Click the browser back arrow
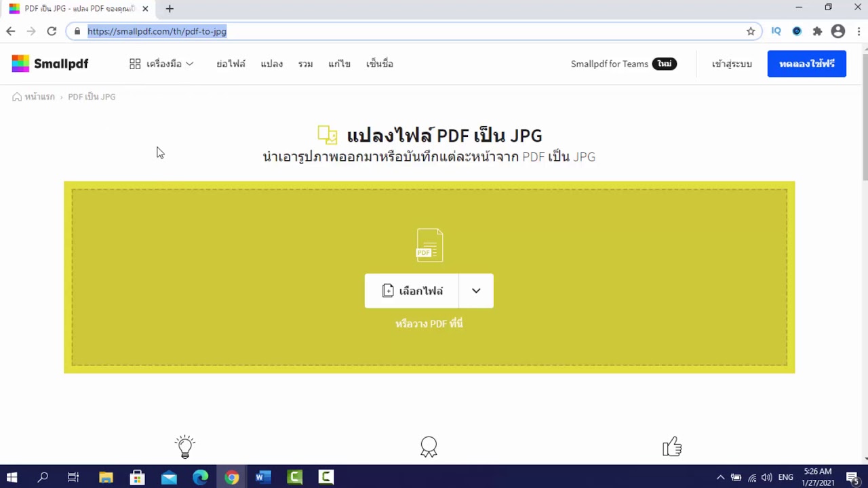This screenshot has width=868, height=488. [10, 31]
